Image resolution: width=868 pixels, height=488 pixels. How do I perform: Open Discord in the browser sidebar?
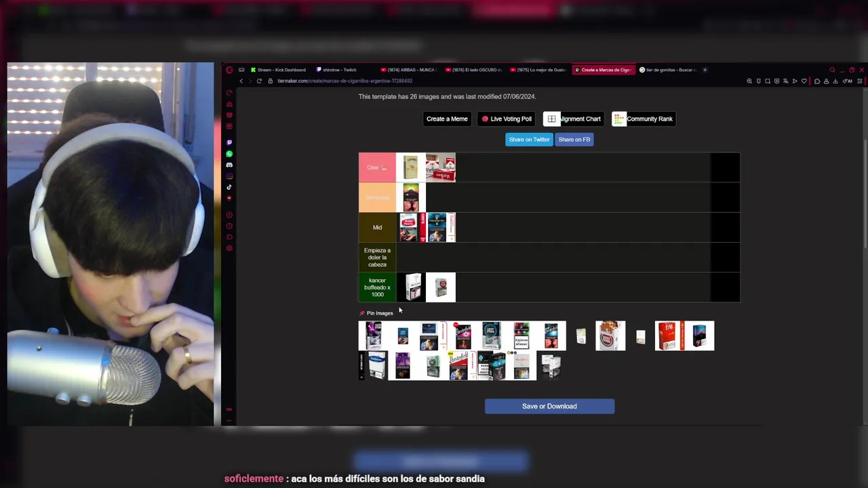coord(229,165)
